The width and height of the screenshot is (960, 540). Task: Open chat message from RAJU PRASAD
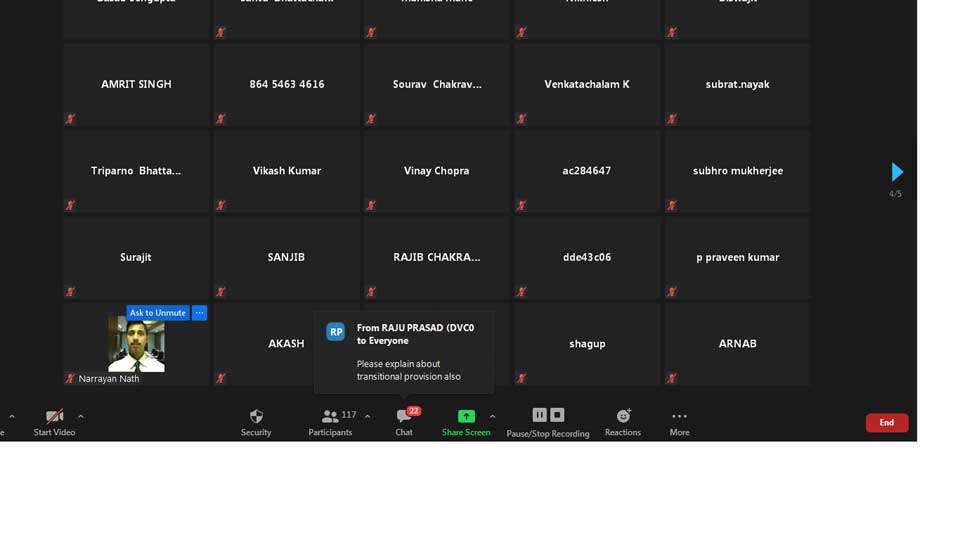pyautogui.click(x=403, y=352)
